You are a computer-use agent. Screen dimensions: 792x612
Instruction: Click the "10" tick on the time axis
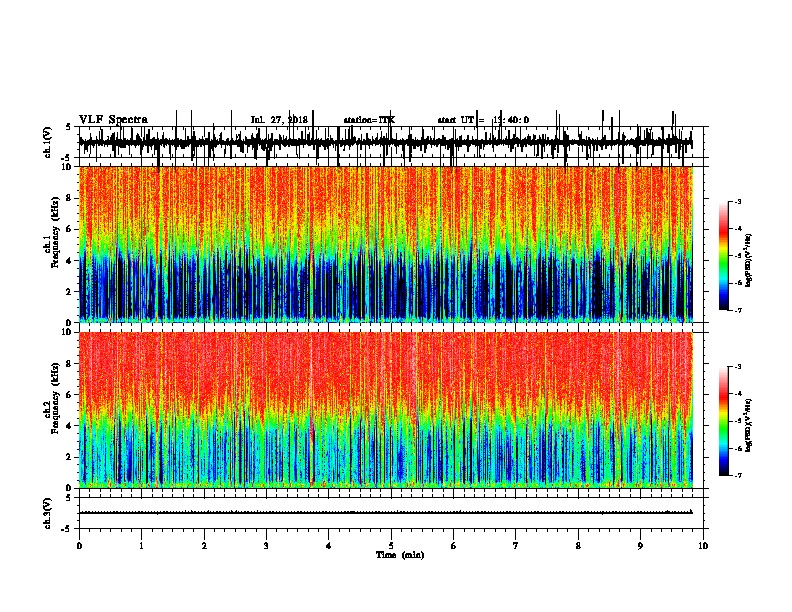pos(703,546)
